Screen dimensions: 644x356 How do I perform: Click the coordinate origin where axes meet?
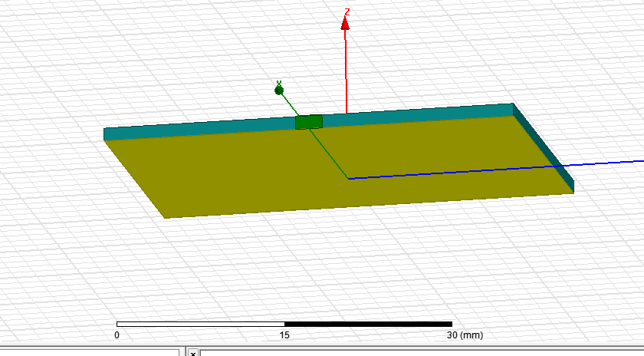(349, 179)
